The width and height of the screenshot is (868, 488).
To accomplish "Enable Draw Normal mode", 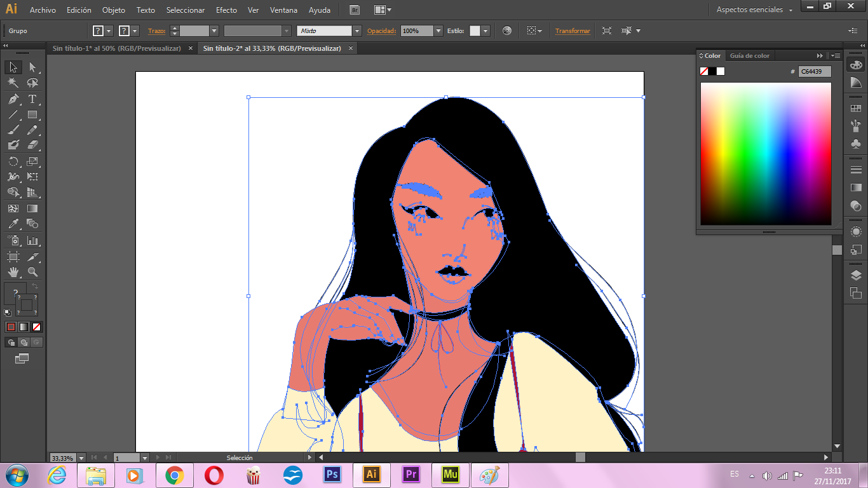I will tap(11, 342).
